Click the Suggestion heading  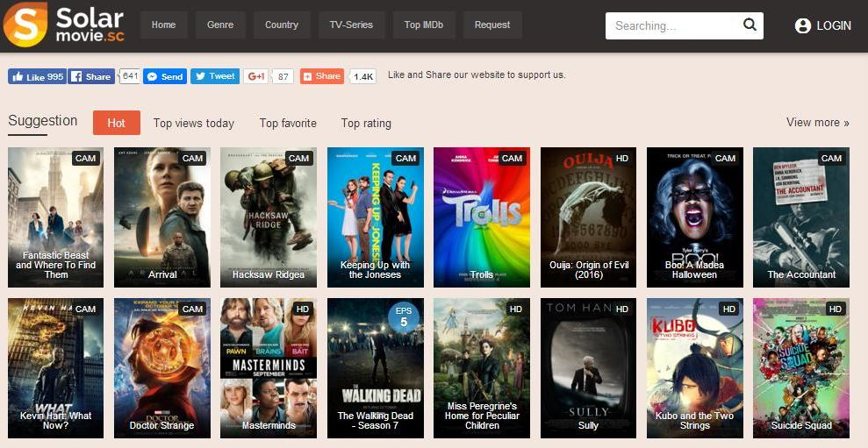[x=43, y=121]
